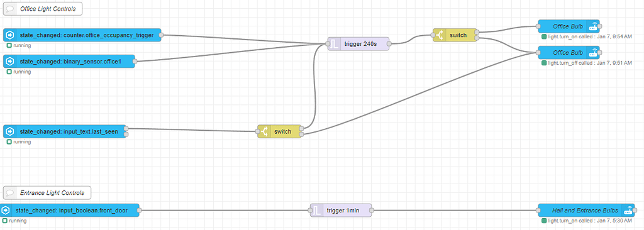This screenshot has height=230, width=644.
Task: Click the state_changed: input_boolean.front_door node label
Action: pyautogui.click(x=72, y=211)
